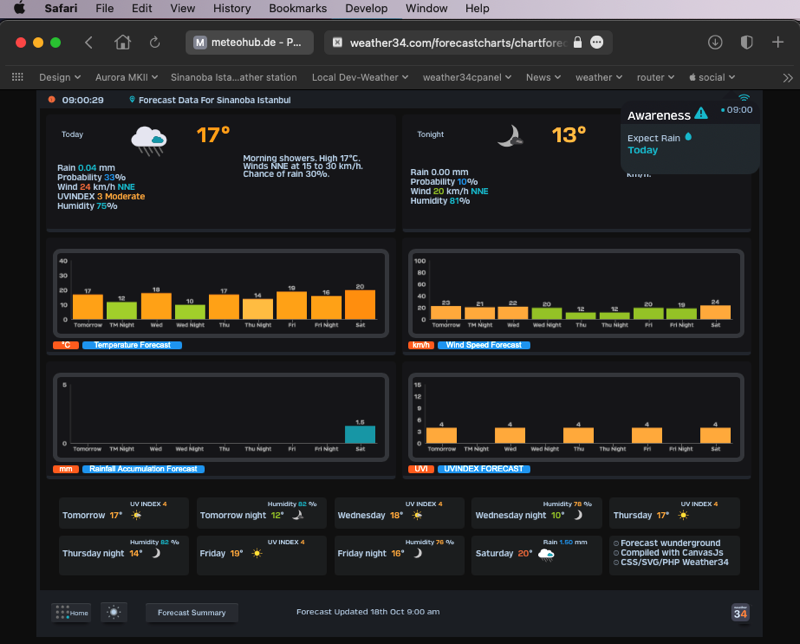This screenshot has width=800, height=644.
Task: Expand the weather34cpanel bookmarks folder
Action: (x=467, y=78)
